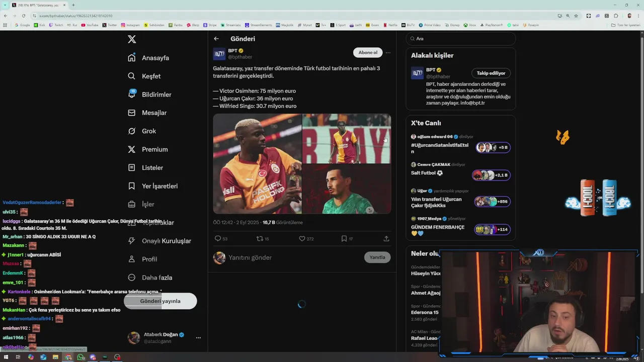Open the Xbox bookmark
The width and height of the screenshot is (644, 362).
470,25
